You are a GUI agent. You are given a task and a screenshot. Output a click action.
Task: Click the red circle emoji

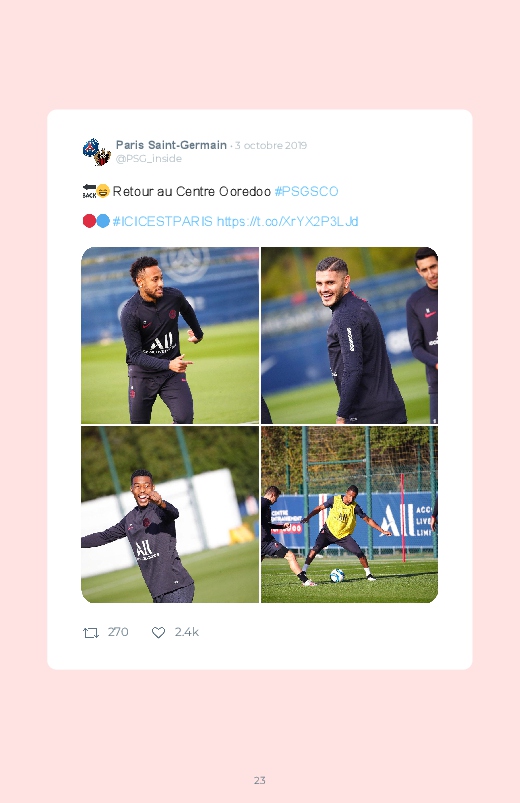[89, 221]
